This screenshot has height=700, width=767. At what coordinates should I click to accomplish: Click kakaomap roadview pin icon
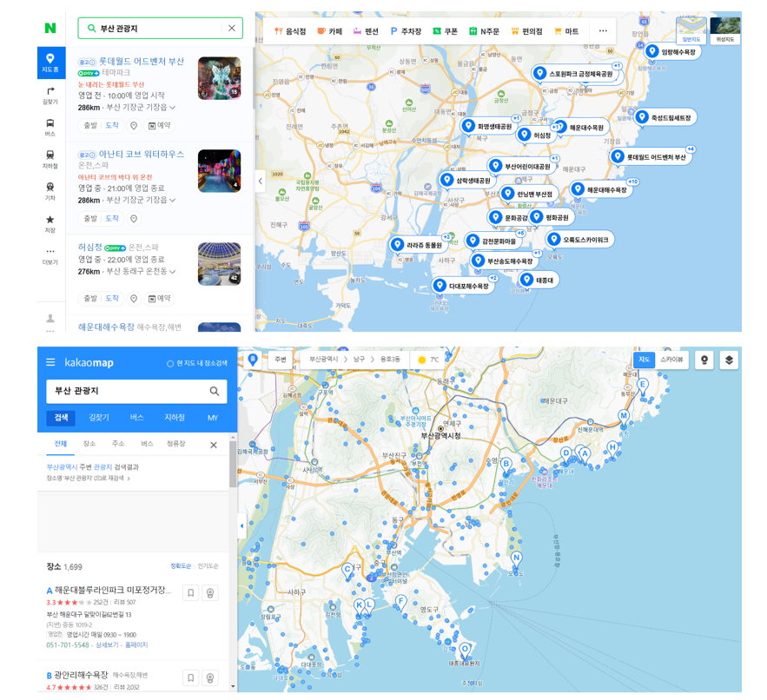click(704, 360)
